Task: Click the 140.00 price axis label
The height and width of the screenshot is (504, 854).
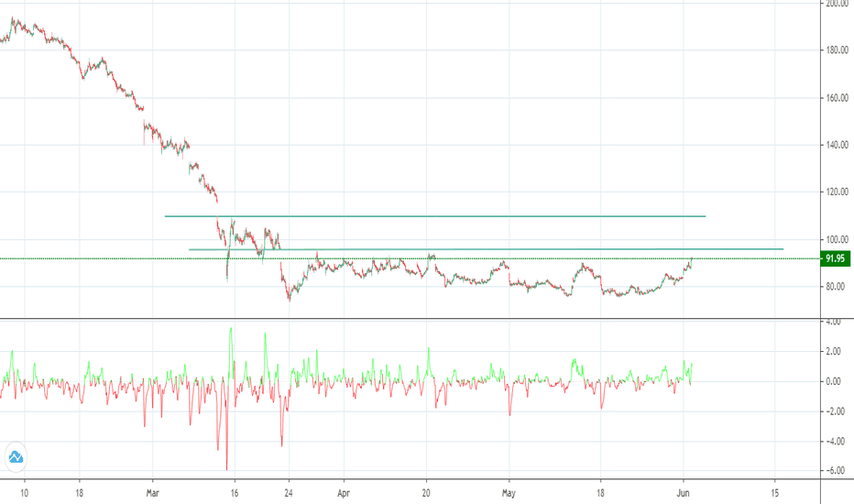Action: click(x=838, y=145)
